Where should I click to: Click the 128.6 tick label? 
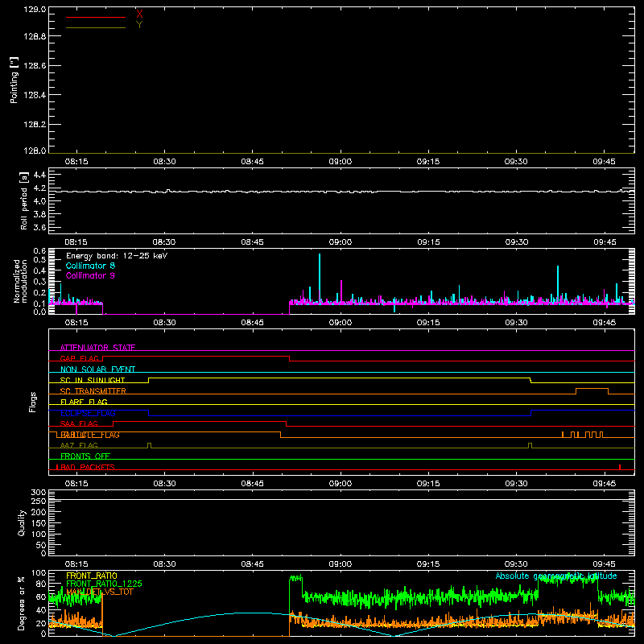point(35,66)
